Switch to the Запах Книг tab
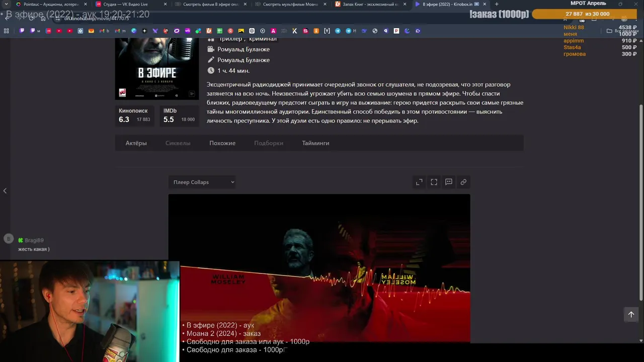 pyautogui.click(x=370, y=4)
